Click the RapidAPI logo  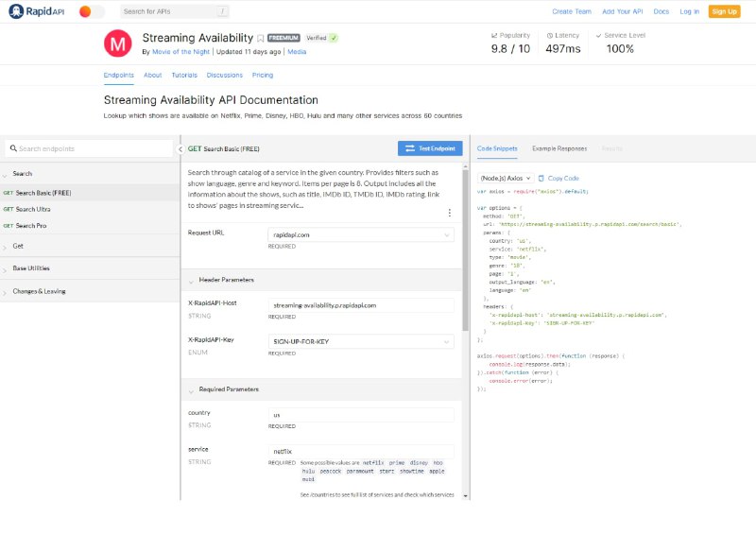point(35,11)
